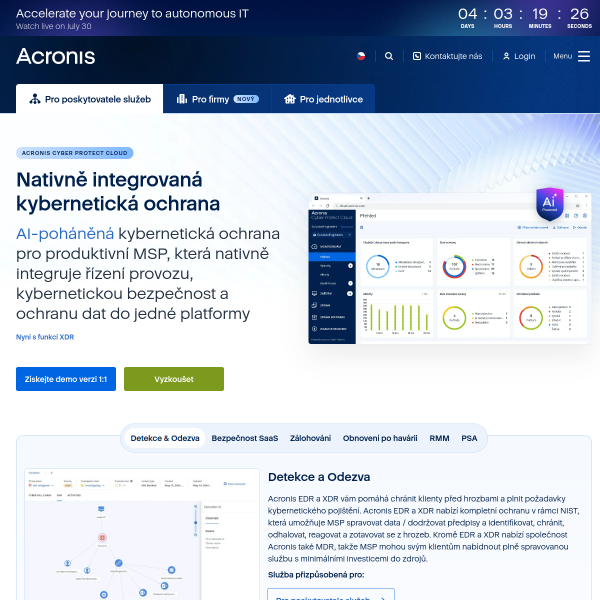Click the Kontaktujte nás phone icon

pyautogui.click(x=417, y=56)
